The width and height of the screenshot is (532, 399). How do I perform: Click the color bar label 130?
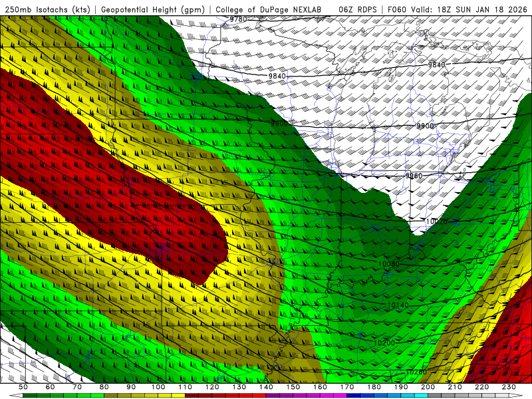click(x=239, y=387)
